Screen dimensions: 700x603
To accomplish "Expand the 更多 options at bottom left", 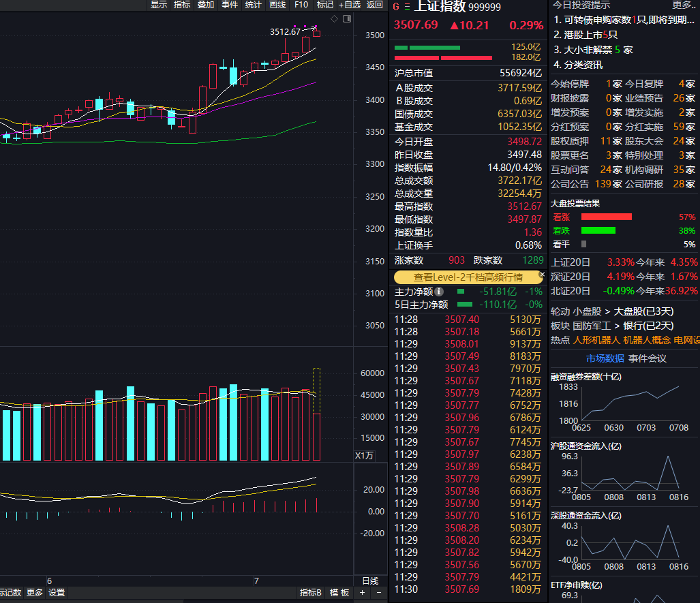I will click(x=35, y=593).
